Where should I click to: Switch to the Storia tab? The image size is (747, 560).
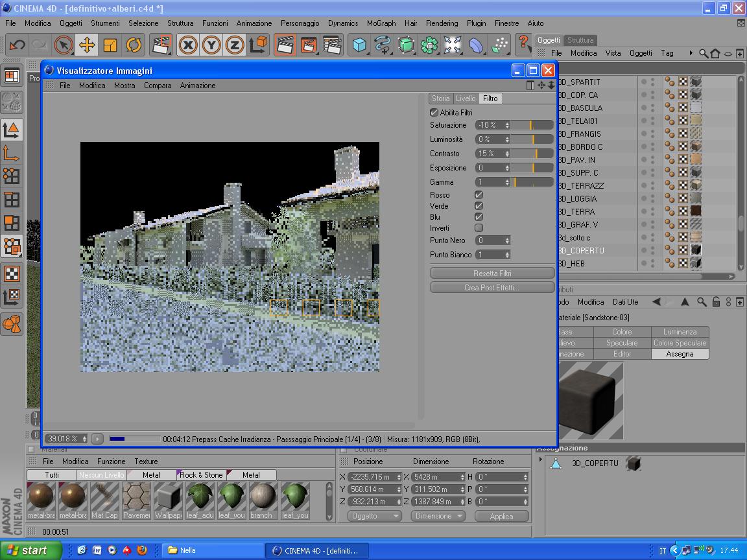(x=441, y=99)
